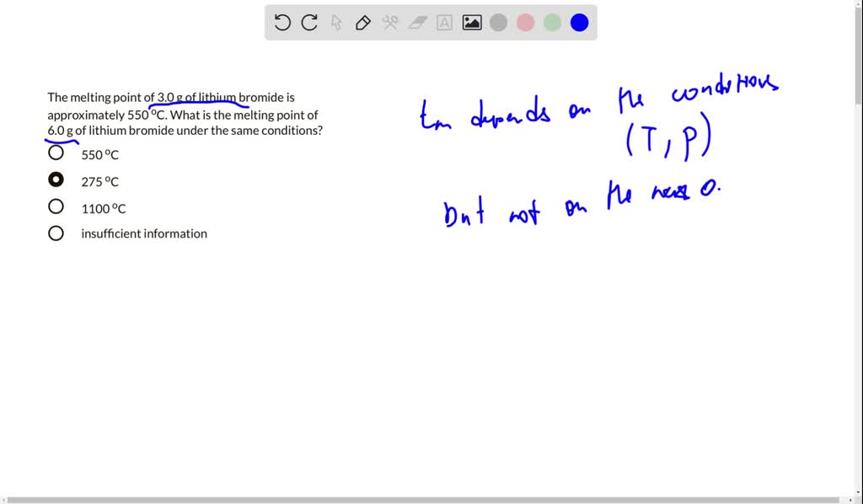863x504 pixels.
Task: Select the pointer selection tool
Action: (337, 23)
